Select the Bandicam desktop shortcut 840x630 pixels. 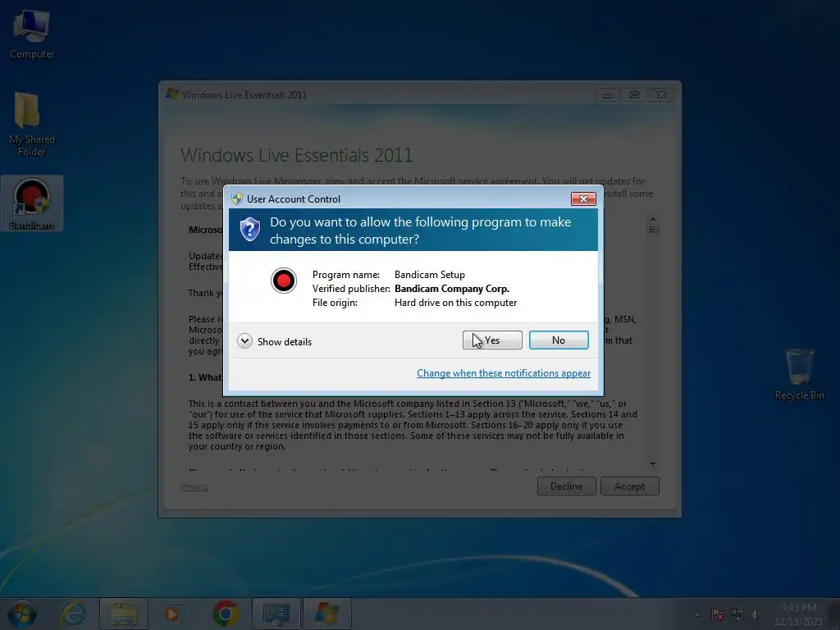tap(32, 204)
